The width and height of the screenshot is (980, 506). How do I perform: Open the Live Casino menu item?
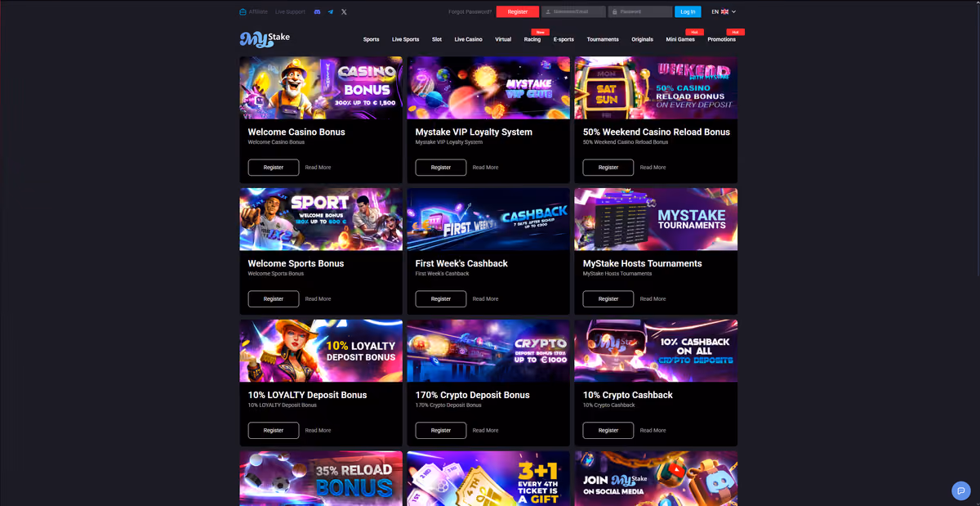click(x=468, y=39)
